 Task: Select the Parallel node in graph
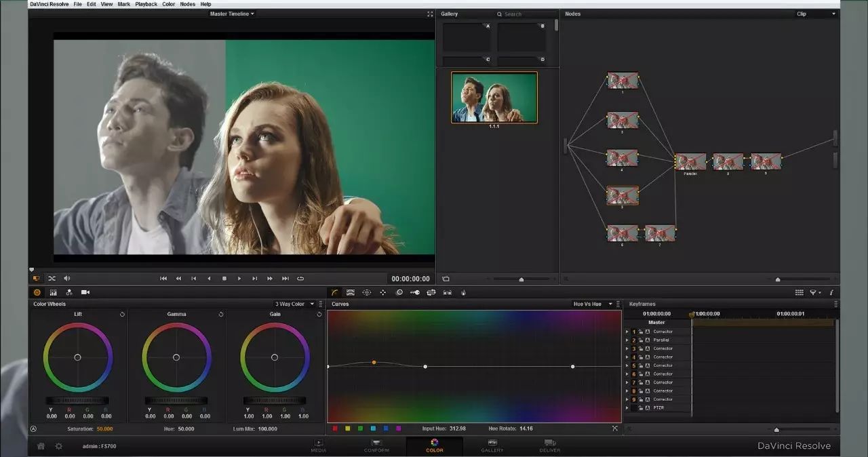(x=690, y=161)
